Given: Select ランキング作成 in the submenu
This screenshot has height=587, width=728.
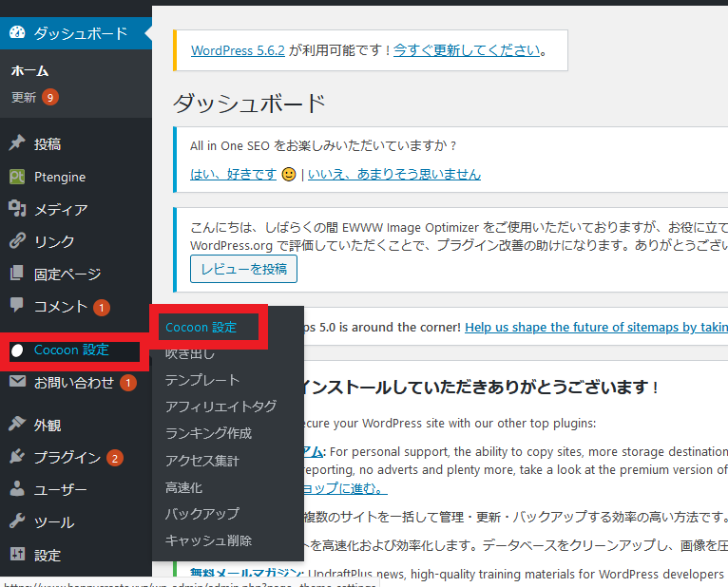Looking at the screenshot, I should click(208, 433).
